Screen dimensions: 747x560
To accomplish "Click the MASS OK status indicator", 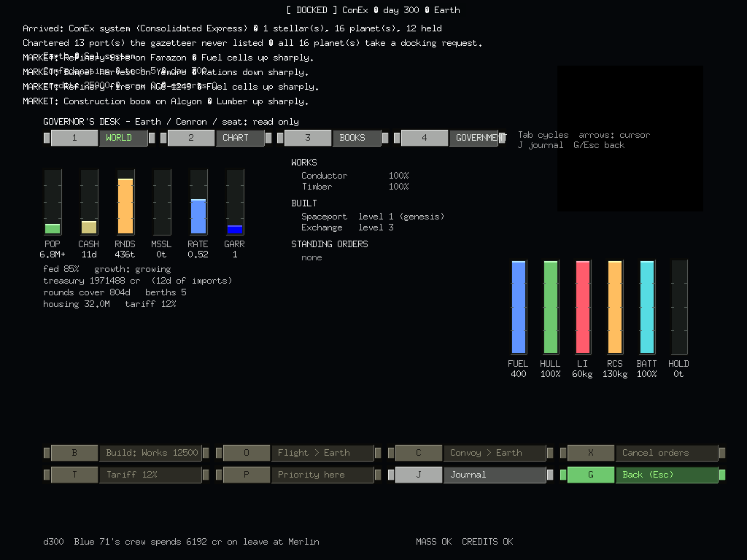I will click(x=433, y=542).
